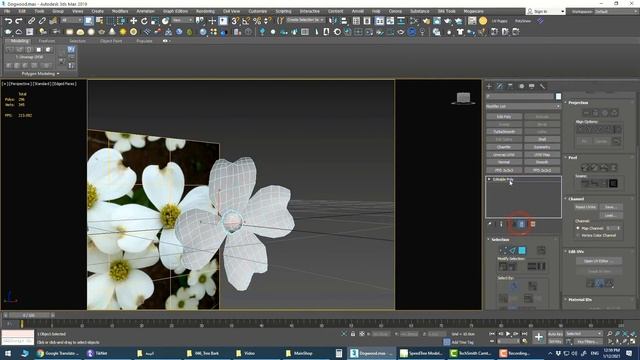
Task: Click the object name input field
Action: (520, 96)
